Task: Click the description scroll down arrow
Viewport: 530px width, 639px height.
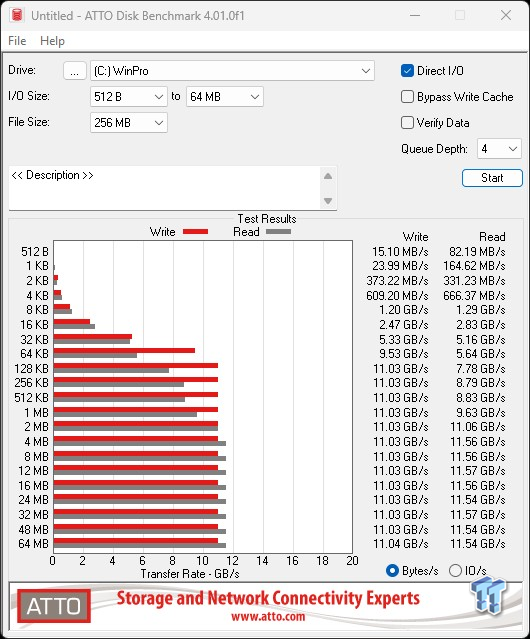Action: click(328, 201)
